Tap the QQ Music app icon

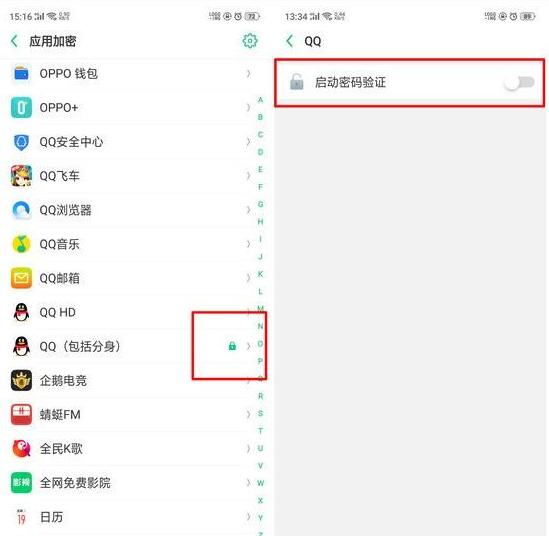click(21, 244)
